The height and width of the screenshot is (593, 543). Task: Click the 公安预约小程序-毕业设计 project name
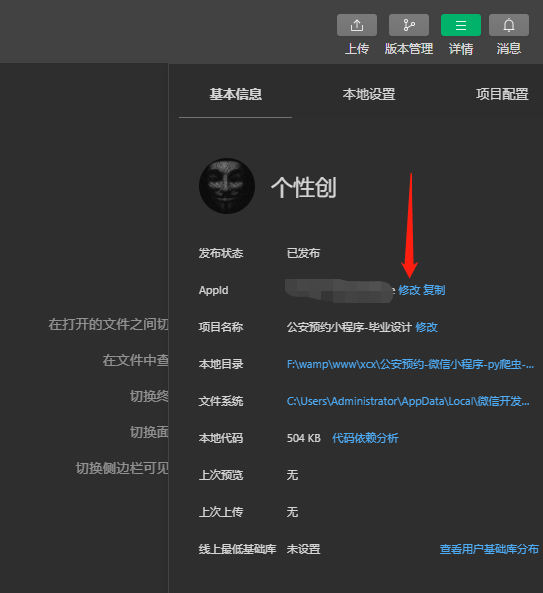click(x=349, y=327)
